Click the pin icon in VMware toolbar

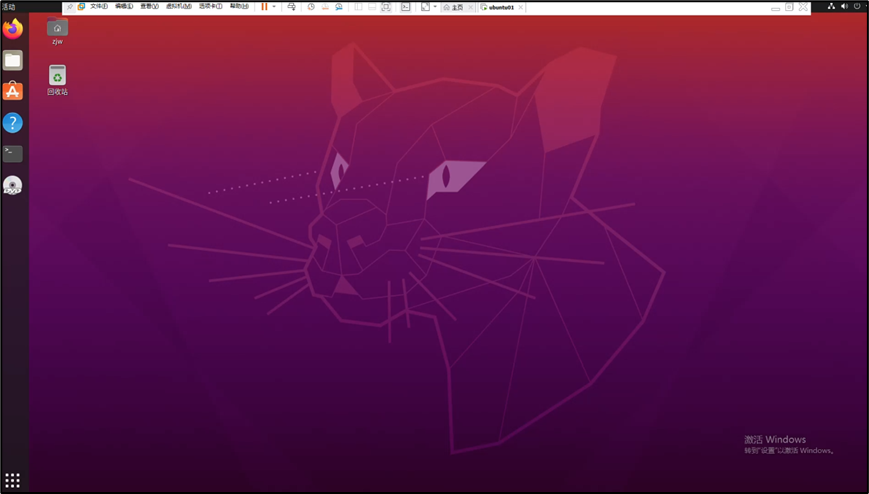[69, 7]
